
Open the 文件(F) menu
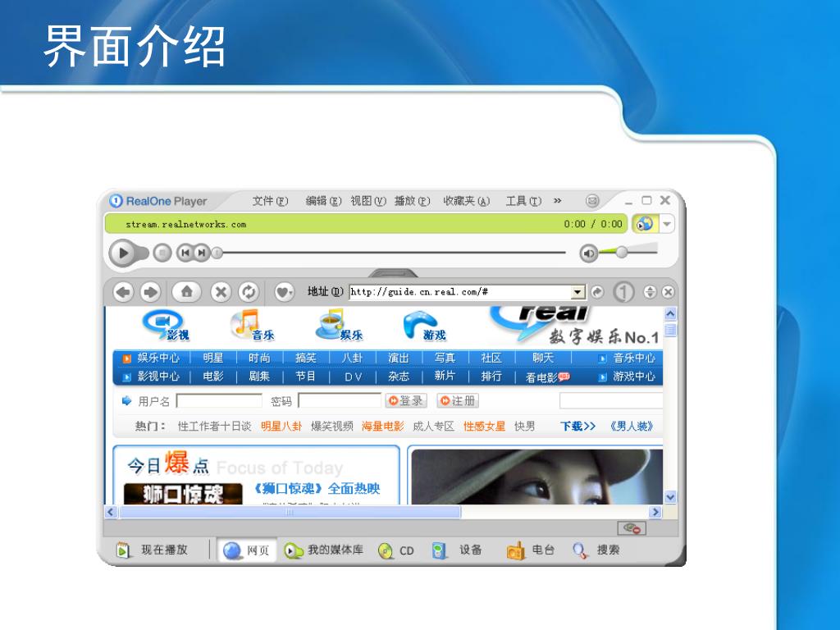pos(270,201)
